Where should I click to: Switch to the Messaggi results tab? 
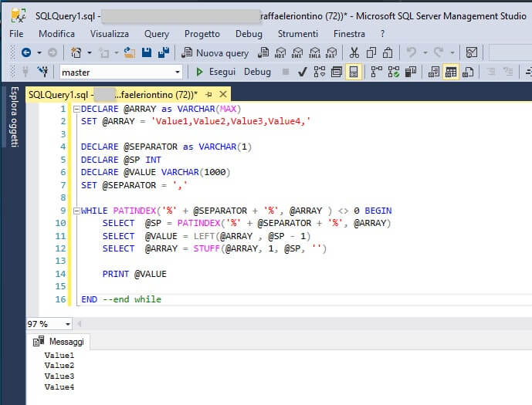(59, 341)
